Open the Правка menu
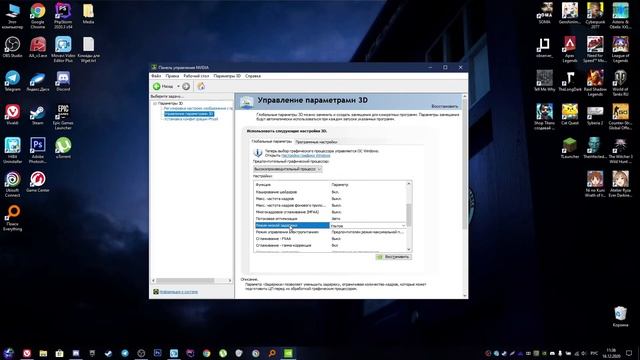The width and height of the screenshot is (640, 360). click(x=172, y=76)
